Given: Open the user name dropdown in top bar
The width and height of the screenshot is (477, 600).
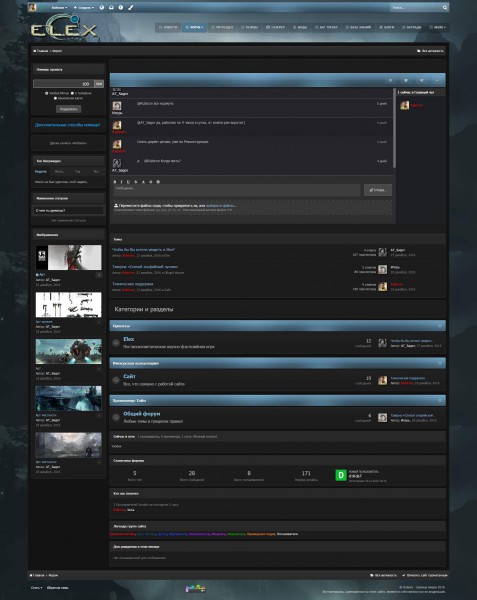Looking at the screenshot, I should 59,8.
